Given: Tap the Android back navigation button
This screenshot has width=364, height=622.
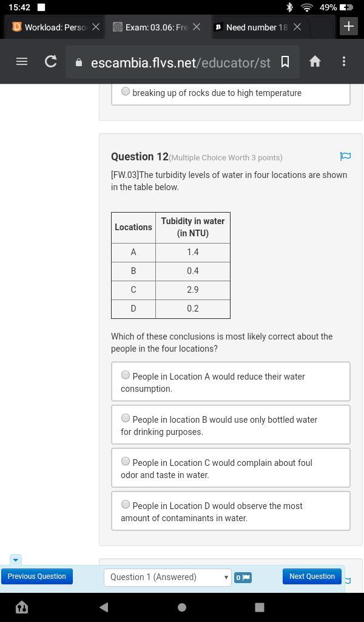Looking at the screenshot, I should 104,607.
